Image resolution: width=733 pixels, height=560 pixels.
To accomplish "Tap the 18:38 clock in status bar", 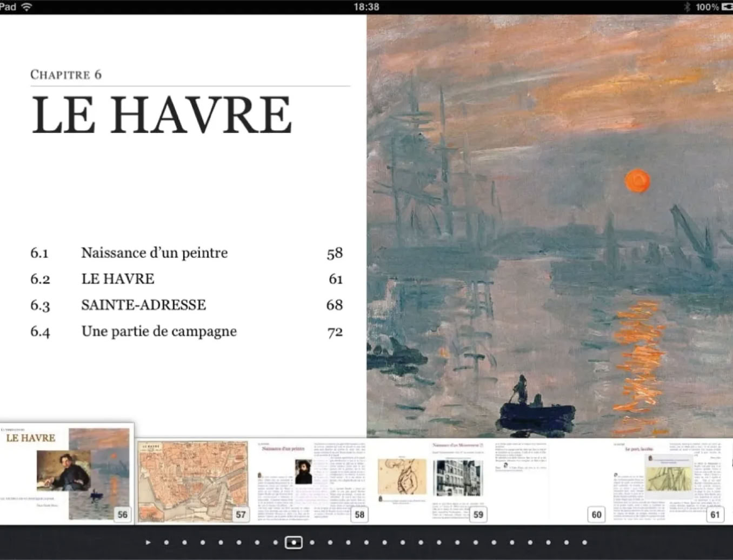I will 366,7.
